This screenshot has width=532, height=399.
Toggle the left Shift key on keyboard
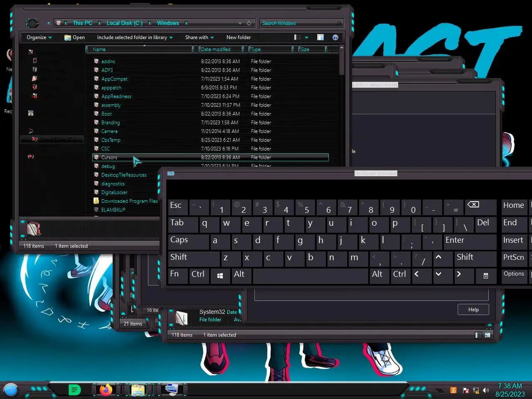point(193,258)
